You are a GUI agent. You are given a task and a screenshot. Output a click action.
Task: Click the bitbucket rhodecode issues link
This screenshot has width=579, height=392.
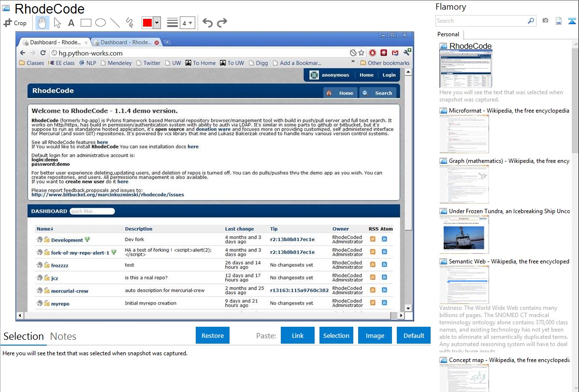click(x=107, y=195)
